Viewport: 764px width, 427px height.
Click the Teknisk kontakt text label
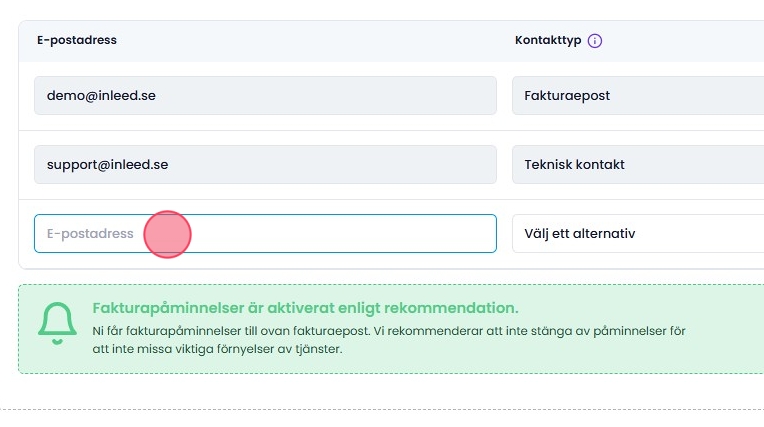coord(574,165)
